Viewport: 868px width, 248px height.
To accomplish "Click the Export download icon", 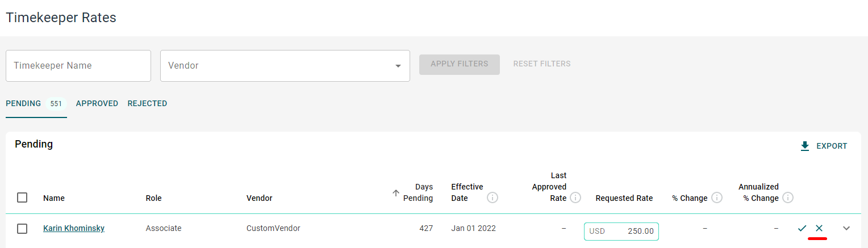I will [x=805, y=146].
